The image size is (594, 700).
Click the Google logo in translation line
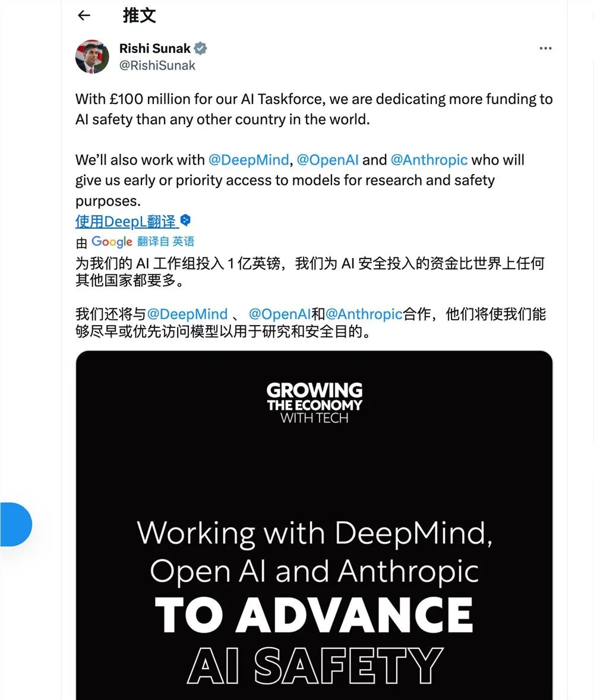[x=112, y=241]
